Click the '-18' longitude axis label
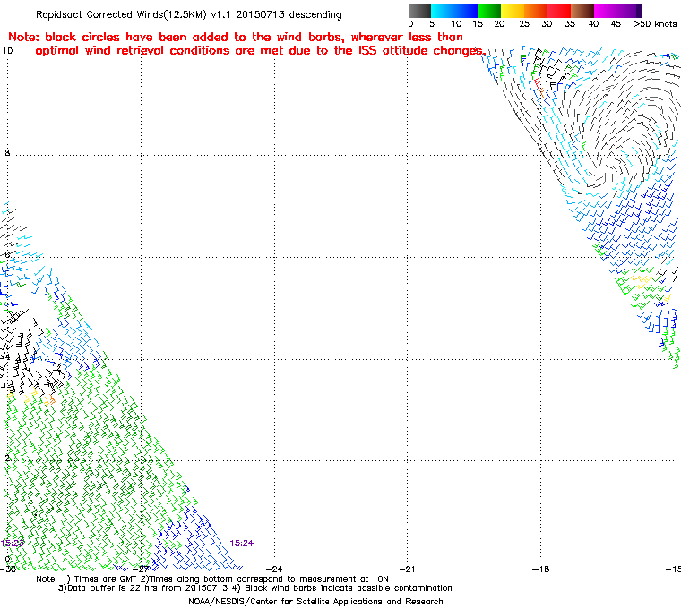 click(x=540, y=569)
